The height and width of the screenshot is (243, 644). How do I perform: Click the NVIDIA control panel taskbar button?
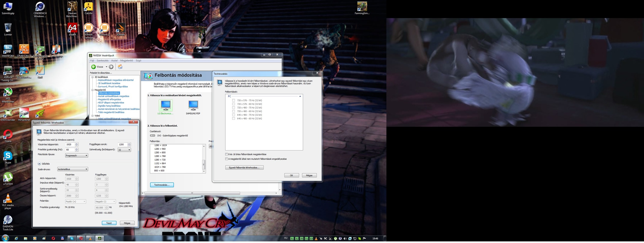coord(100,238)
